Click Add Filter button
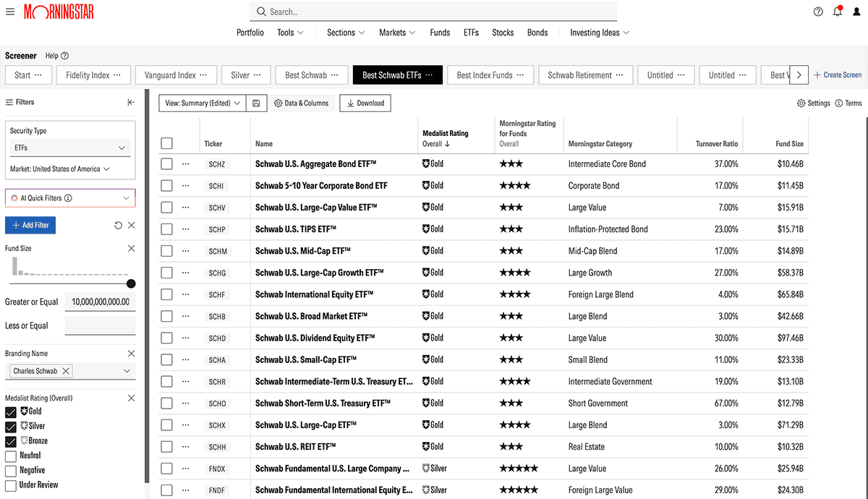 pos(30,225)
